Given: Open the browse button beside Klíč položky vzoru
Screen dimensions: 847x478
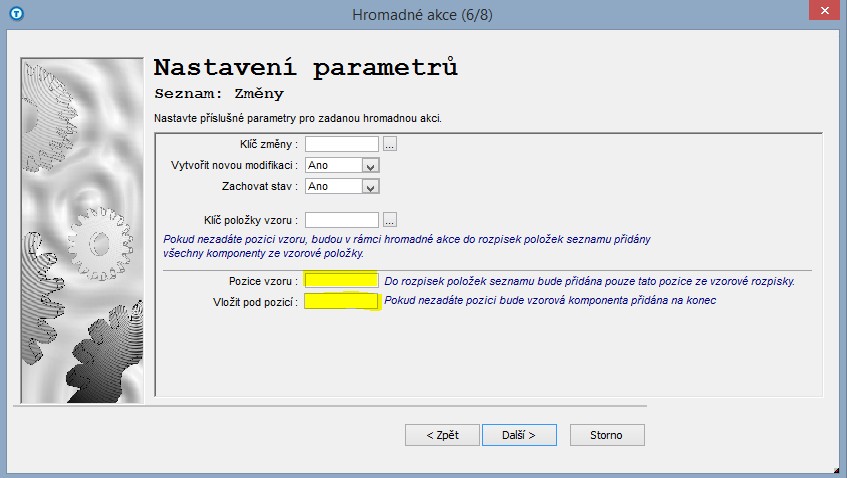Looking at the screenshot, I should (x=390, y=220).
